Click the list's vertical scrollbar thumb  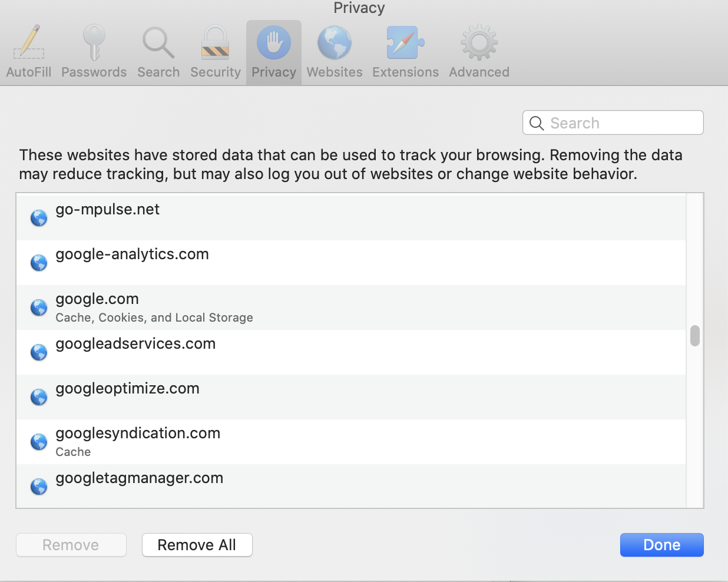(x=695, y=336)
